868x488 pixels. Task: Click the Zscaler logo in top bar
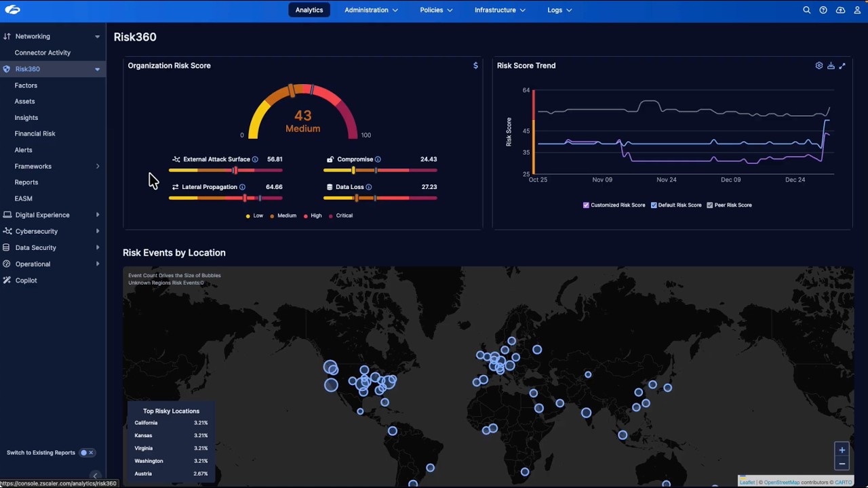[12, 9]
